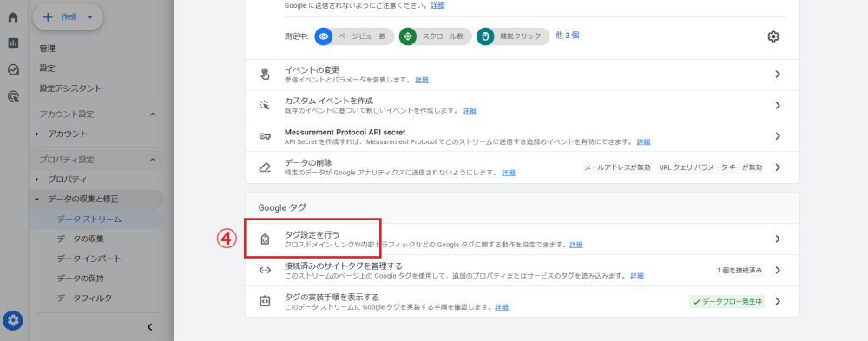Open the Home icon in left rail
The image size is (868, 341).
point(13,16)
